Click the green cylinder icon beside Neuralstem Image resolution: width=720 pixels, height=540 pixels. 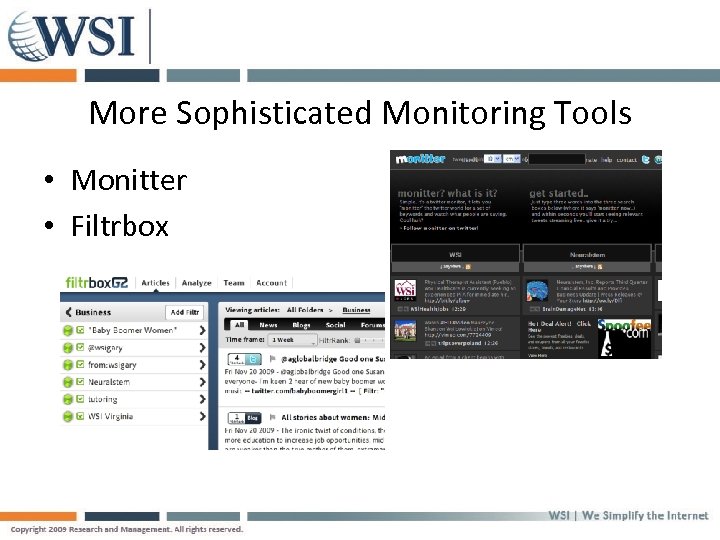68,382
